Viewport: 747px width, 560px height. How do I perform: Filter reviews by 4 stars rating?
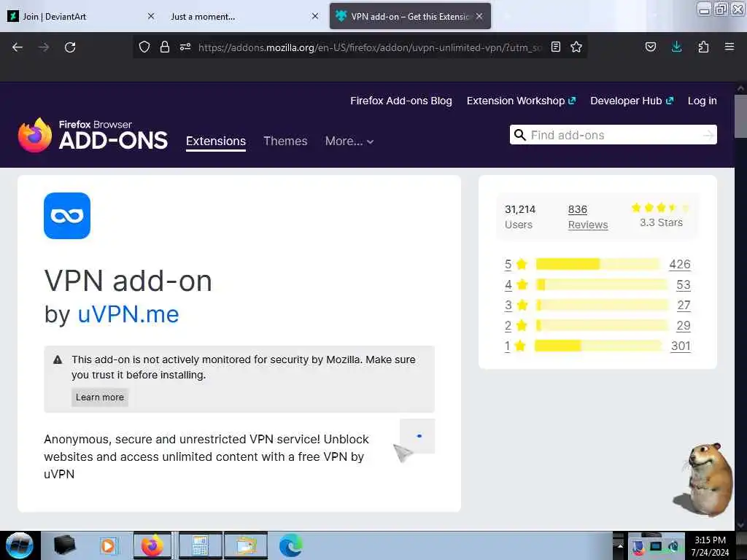(x=516, y=284)
